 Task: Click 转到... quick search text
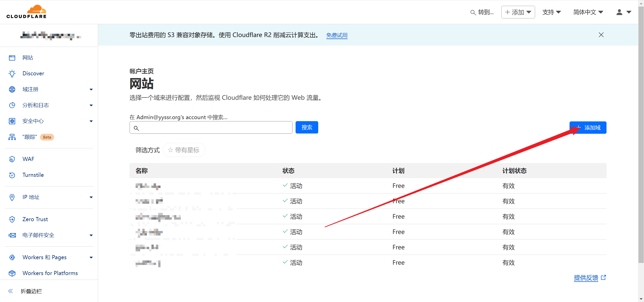pyautogui.click(x=486, y=12)
